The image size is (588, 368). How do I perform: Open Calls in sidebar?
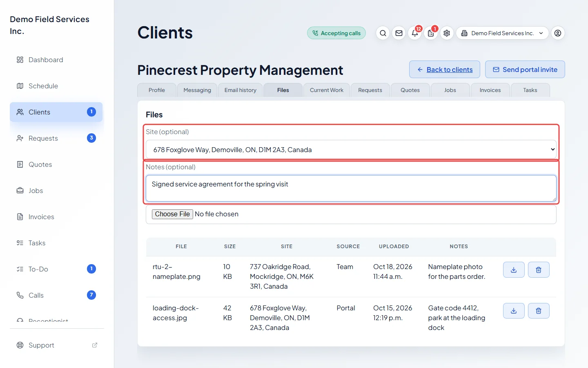tap(56, 295)
